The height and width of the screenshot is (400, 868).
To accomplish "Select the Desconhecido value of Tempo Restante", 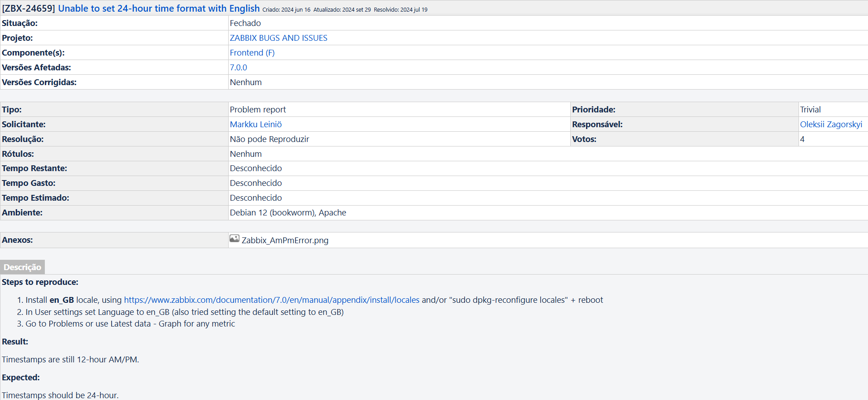I will (x=256, y=168).
